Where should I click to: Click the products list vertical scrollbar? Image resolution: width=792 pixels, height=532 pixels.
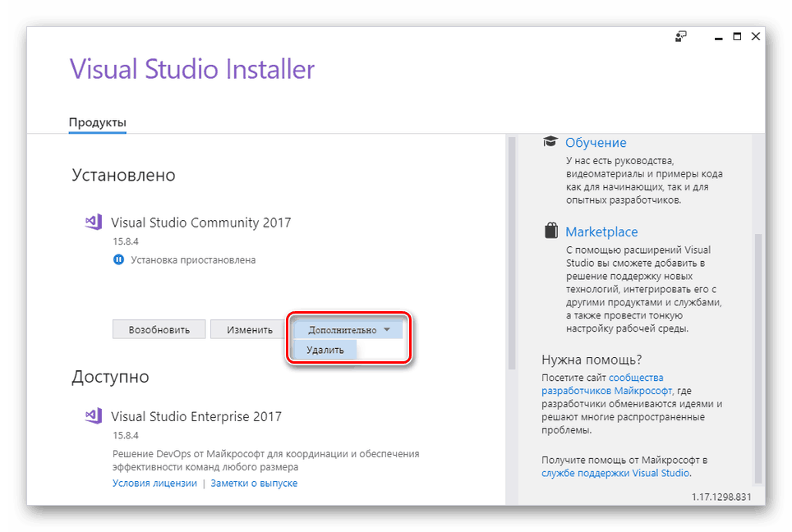coord(512,252)
